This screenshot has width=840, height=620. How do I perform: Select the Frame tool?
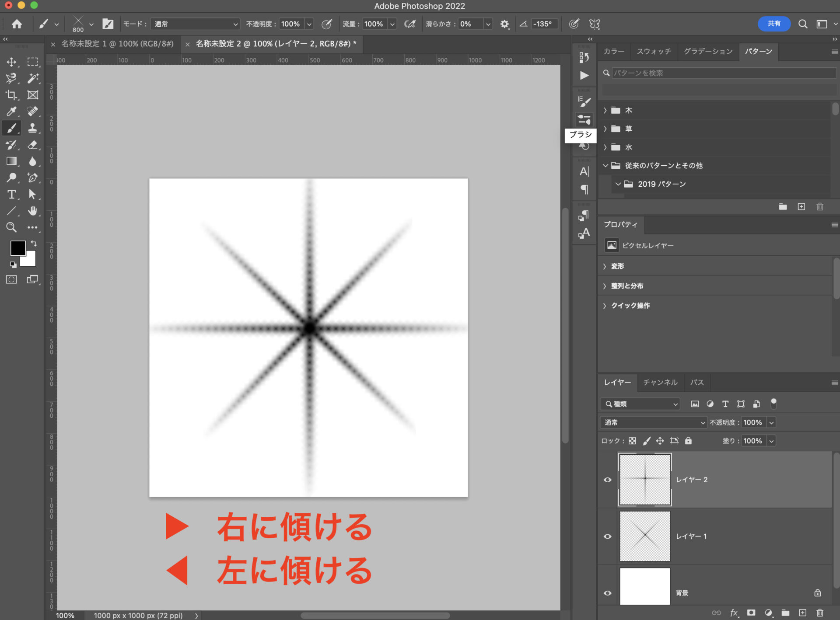click(x=32, y=95)
